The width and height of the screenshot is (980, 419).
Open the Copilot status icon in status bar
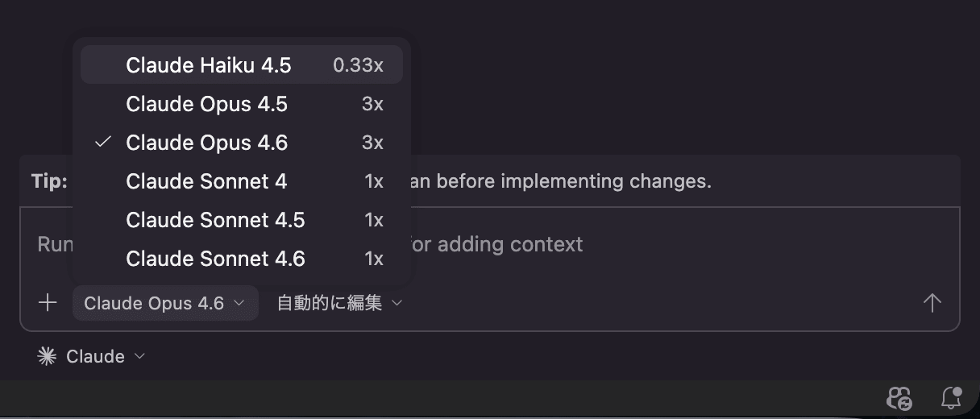[x=899, y=397]
